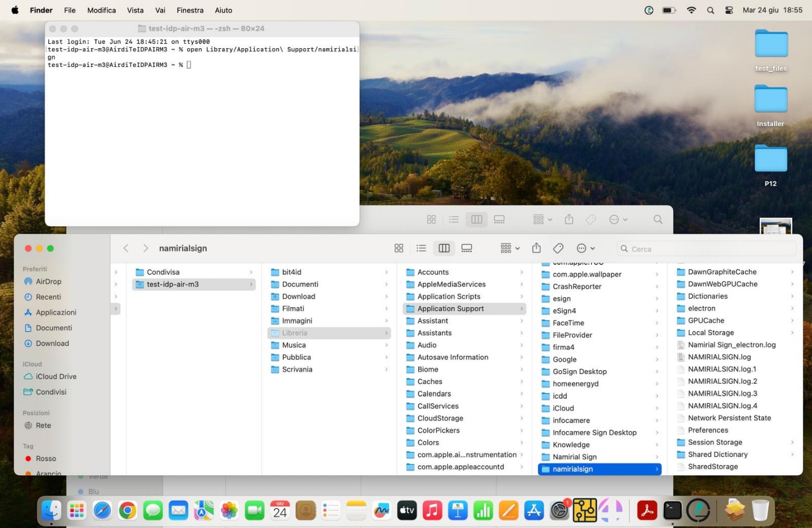The width and height of the screenshot is (812, 528).
Task: Click the Share icon in Finder toolbar
Action: [x=536, y=248]
